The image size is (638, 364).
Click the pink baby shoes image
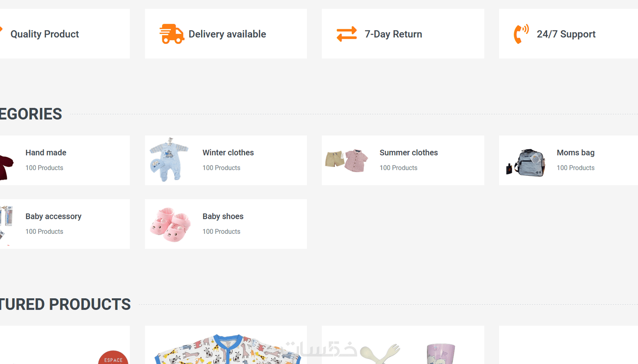[x=170, y=224]
